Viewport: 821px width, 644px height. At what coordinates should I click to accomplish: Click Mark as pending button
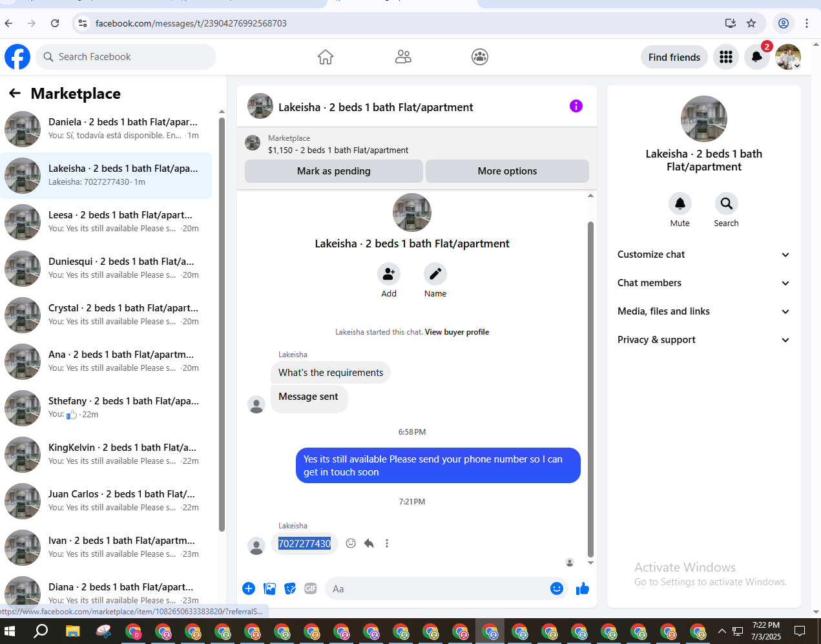(x=334, y=171)
